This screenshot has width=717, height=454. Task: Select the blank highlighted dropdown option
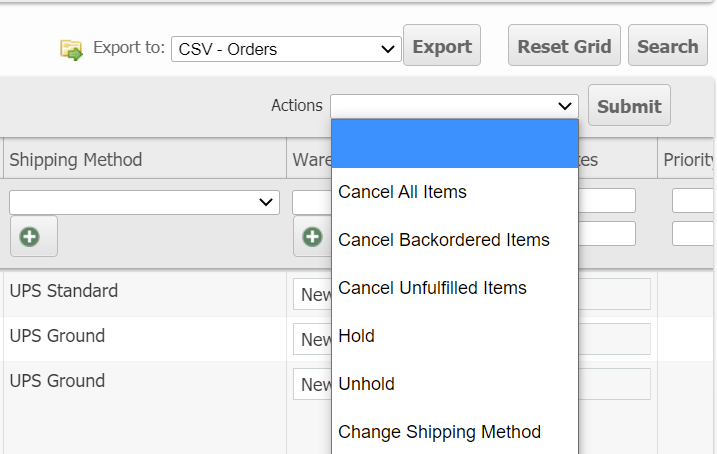454,144
